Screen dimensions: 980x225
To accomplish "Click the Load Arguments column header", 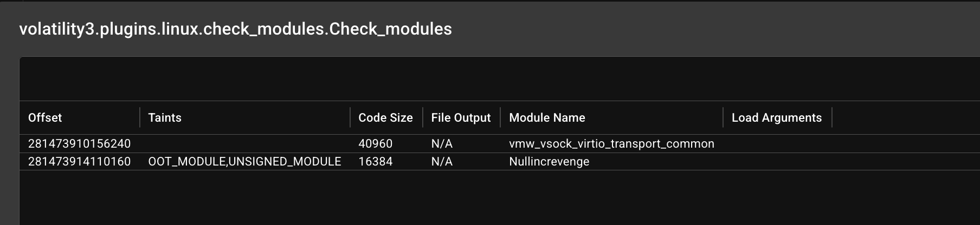I will 776,117.
